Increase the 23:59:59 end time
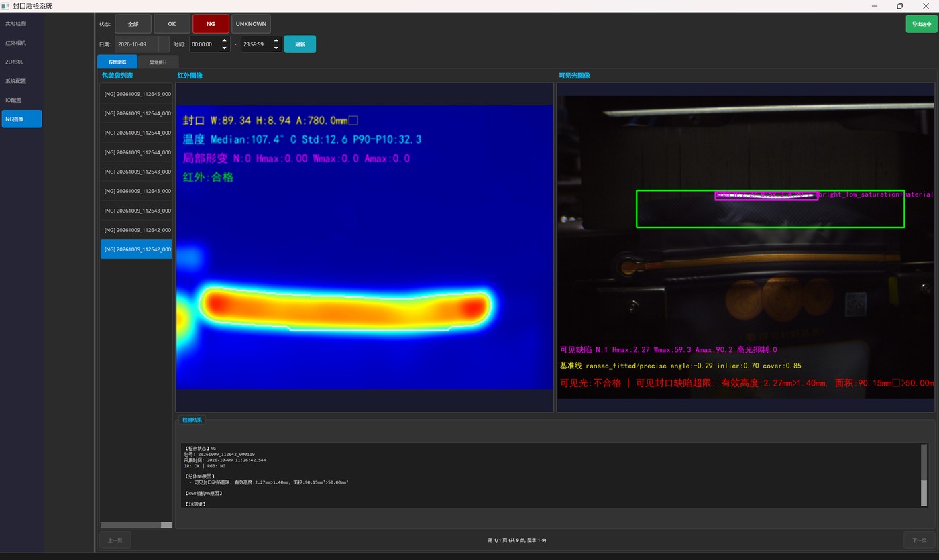 coord(276,40)
